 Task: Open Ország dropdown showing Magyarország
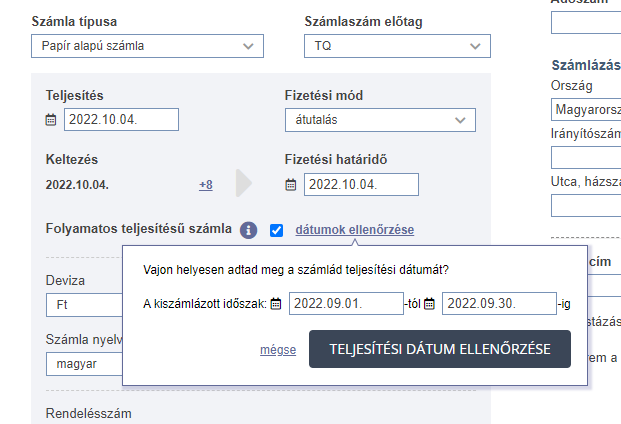pos(586,110)
